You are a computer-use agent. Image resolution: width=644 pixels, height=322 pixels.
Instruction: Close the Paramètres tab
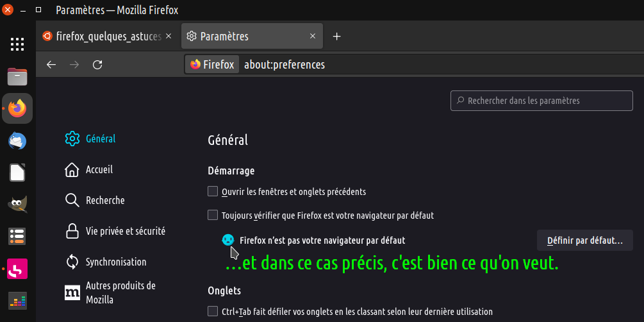(313, 36)
